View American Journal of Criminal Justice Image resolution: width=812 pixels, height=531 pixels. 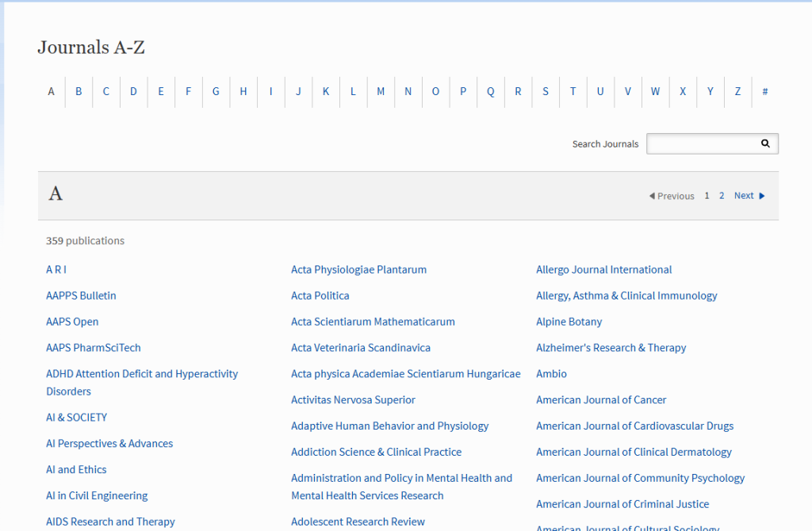tap(622, 504)
